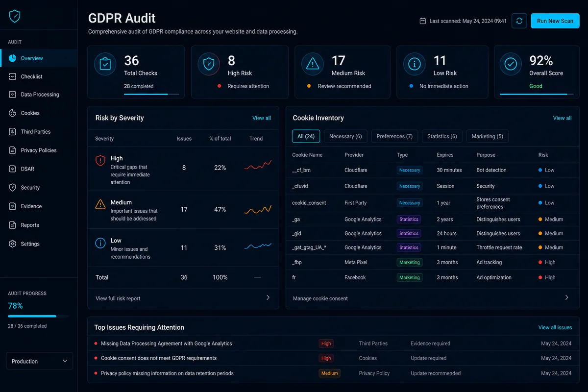This screenshot has width=588, height=392.
Task: Click View all in Cookie Inventory
Action: [x=563, y=118]
